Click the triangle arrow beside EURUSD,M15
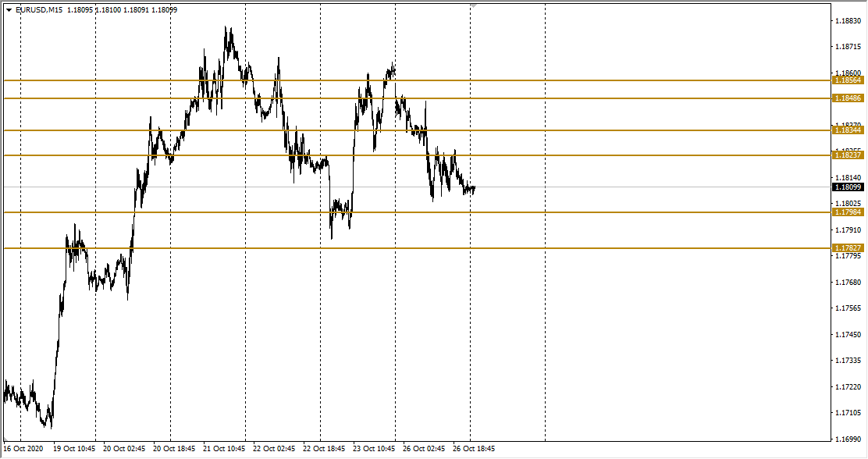Screen dimensions: 868x459 (x=9, y=10)
